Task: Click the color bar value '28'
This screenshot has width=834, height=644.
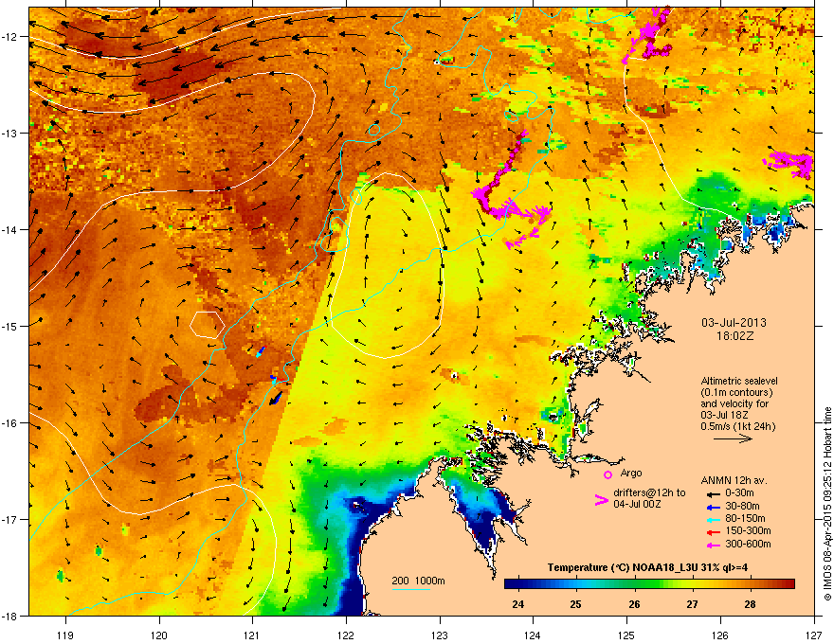Action: [750, 604]
